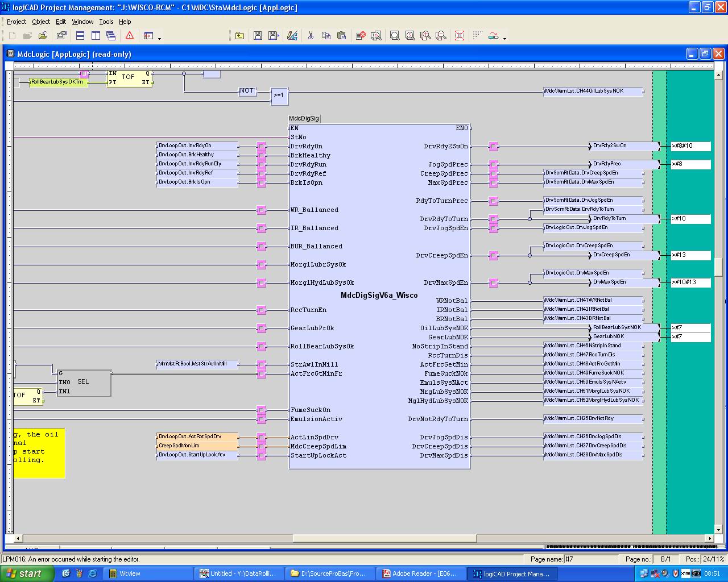Screen dimensions: 728x582
Task: Click the Save floppy disk icon
Action: (258, 36)
